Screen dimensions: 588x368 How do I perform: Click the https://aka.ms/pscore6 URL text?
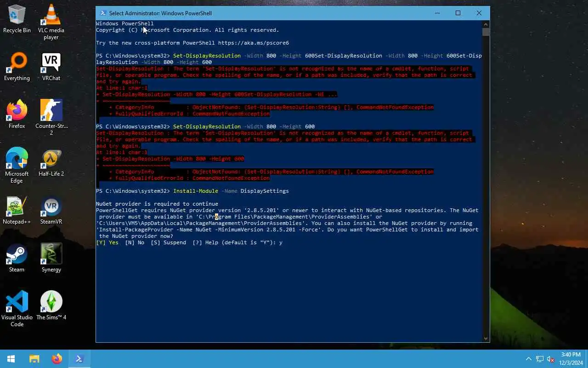tap(253, 43)
